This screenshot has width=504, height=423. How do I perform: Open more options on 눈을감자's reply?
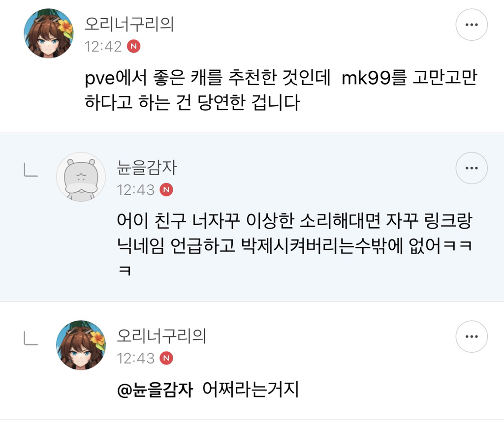[x=471, y=168]
